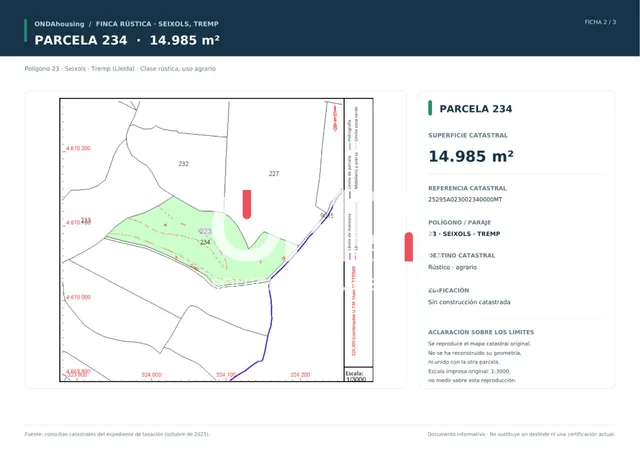Viewport: 640px width, 452px height.
Task: Click the 'FICHA 2 / 3' page indicator
Action: (600, 22)
